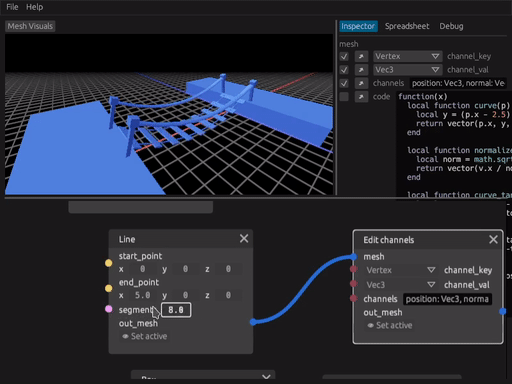Click the channel_key red port on Edit channels
This screenshot has height=384, width=512.
[354, 269]
